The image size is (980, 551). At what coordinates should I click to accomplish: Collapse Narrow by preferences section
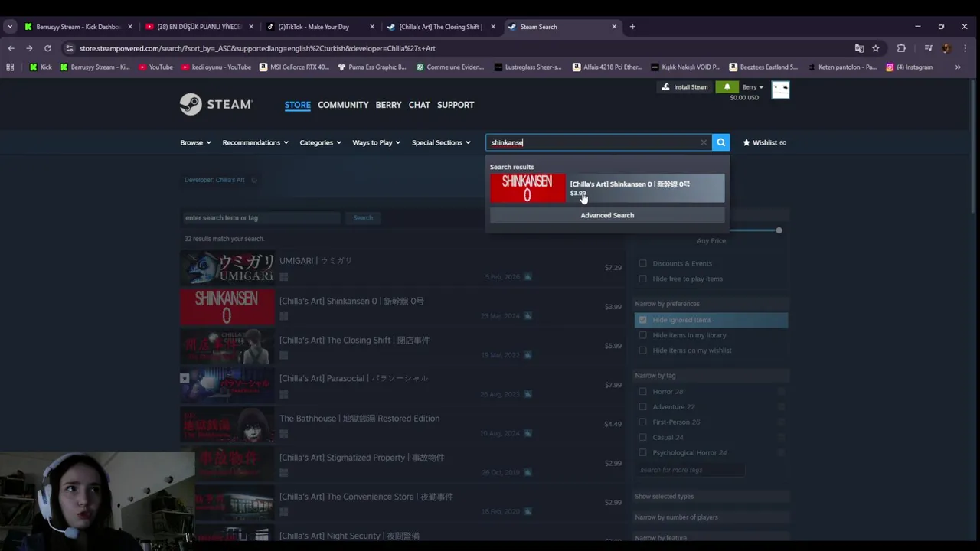710,304
